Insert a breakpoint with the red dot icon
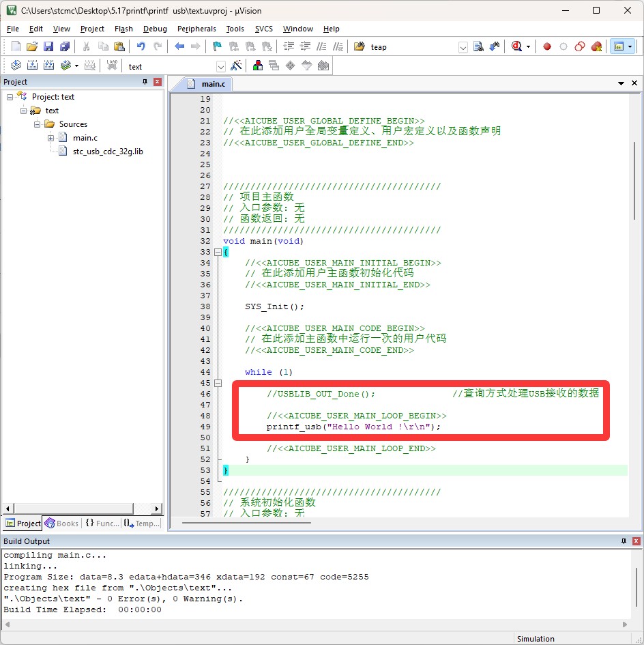 (x=547, y=46)
